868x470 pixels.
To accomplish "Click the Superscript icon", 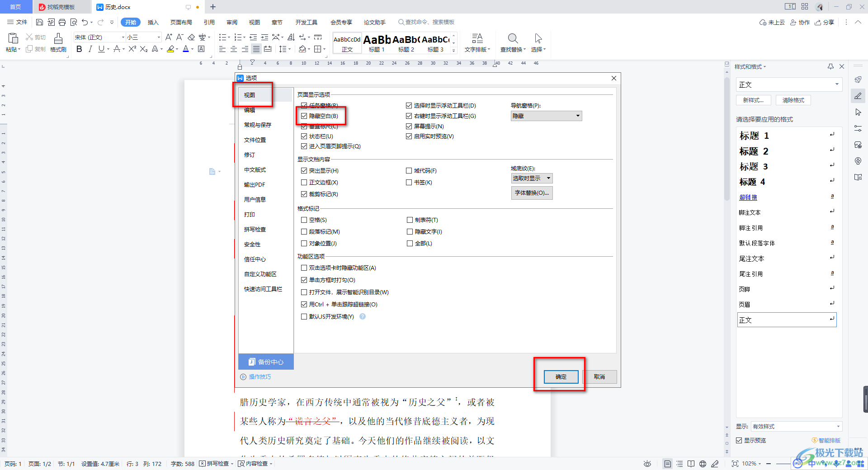I will coord(132,49).
